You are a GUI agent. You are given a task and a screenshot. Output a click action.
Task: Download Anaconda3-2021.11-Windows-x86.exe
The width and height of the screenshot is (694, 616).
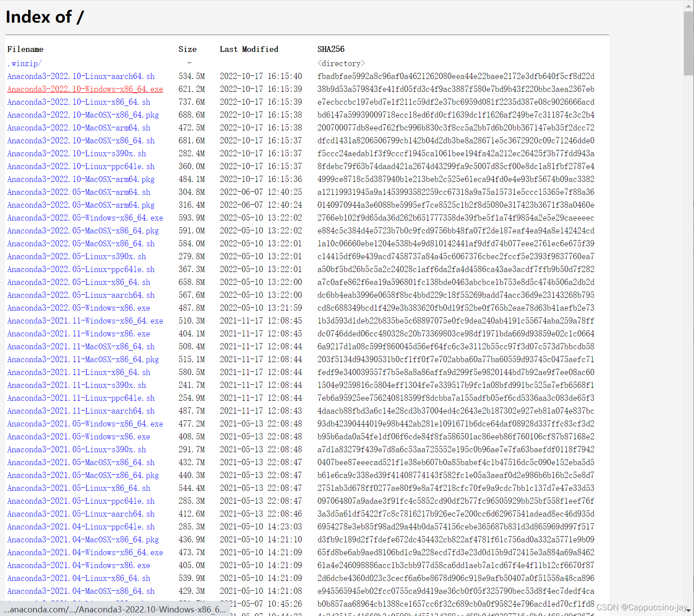[x=79, y=334]
